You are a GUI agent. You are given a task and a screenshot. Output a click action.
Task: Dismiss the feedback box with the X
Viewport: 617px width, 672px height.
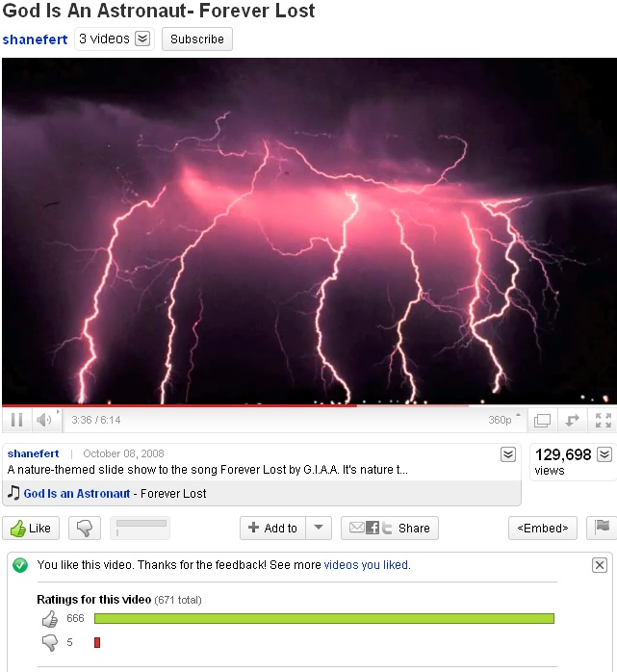(600, 565)
